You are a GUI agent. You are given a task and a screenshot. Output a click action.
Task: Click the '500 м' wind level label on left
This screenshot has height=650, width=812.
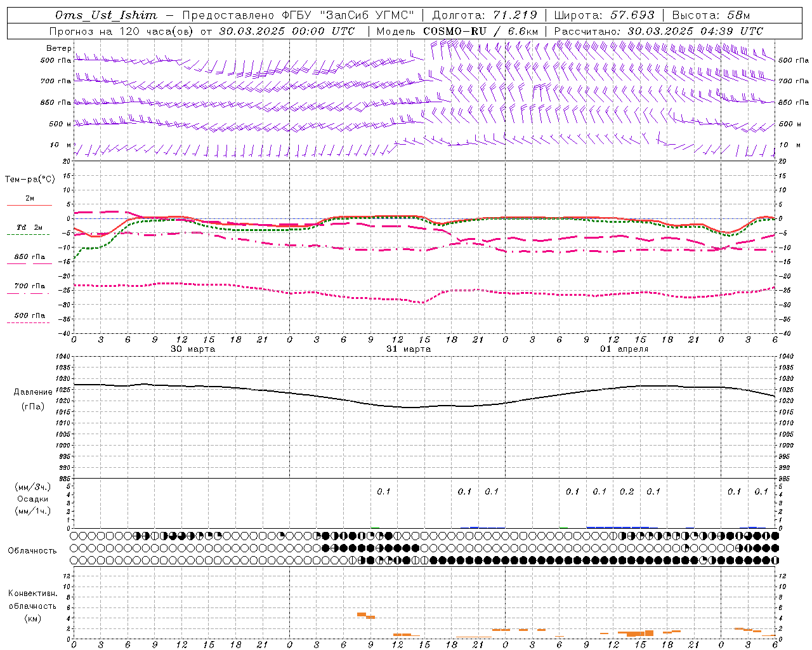[60, 124]
